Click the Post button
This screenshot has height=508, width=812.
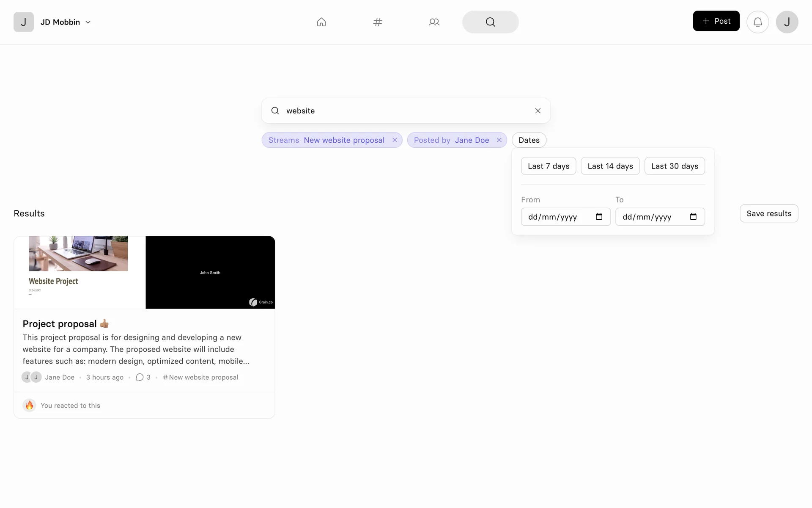[716, 21]
